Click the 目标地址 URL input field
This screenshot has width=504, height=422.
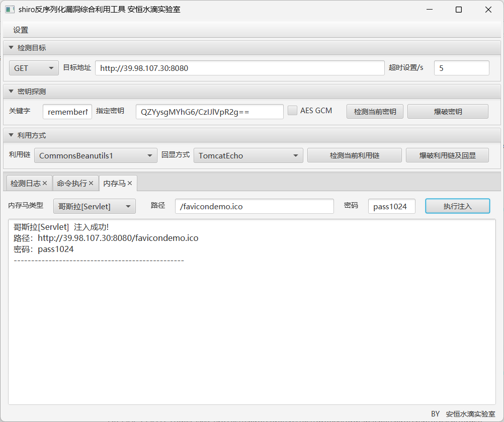coord(239,68)
